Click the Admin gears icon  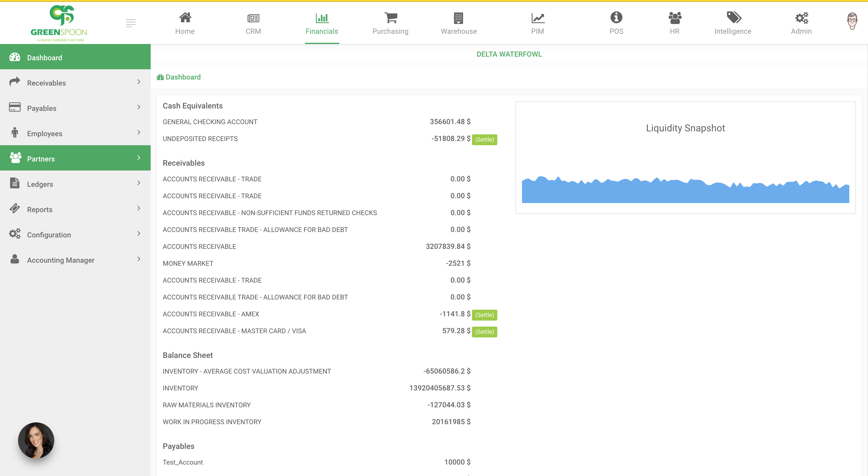(x=801, y=17)
